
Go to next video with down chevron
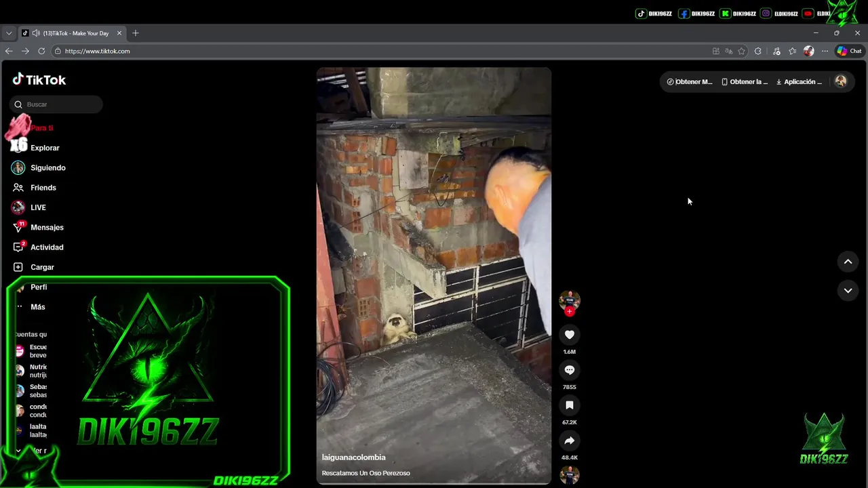click(848, 290)
